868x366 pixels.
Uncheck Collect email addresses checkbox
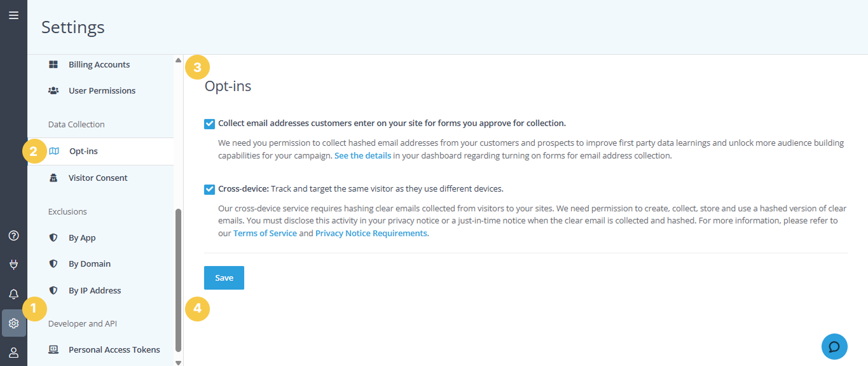point(209,123)
